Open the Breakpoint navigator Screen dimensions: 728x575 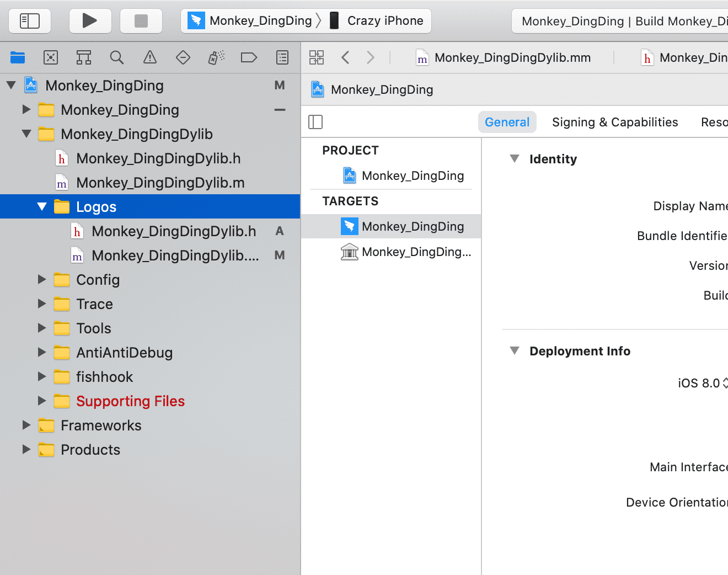(249, 57)
